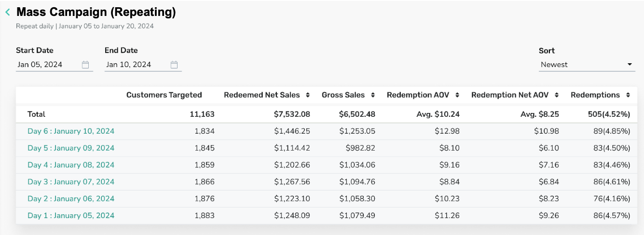Open Day 2 : January 06, 2024 link
The image size is (644, 235).
pyautogui.click(x=71, y=199)
